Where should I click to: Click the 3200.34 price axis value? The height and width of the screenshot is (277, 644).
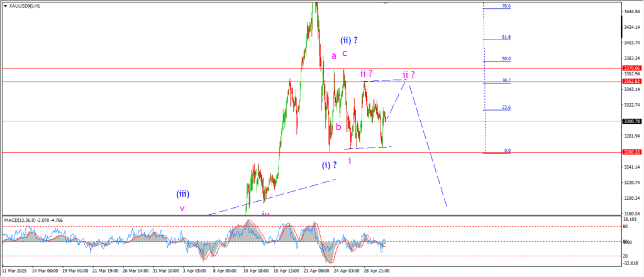pyautogui.click(x=633, y=198)
